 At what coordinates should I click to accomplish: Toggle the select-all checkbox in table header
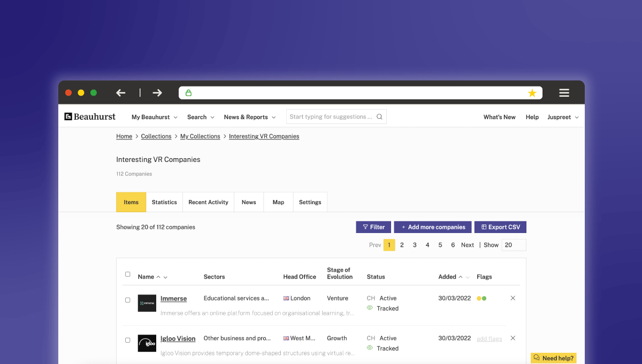(x=128, y=274)
